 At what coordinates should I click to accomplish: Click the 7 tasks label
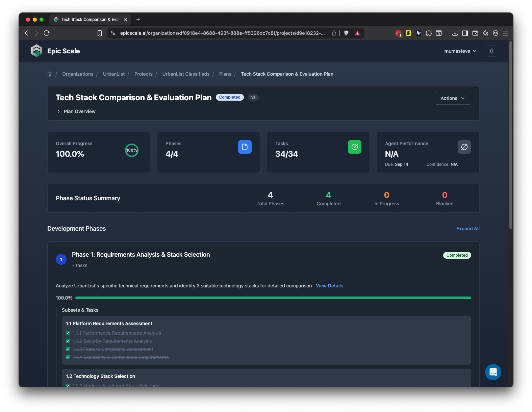coord(80,265)
